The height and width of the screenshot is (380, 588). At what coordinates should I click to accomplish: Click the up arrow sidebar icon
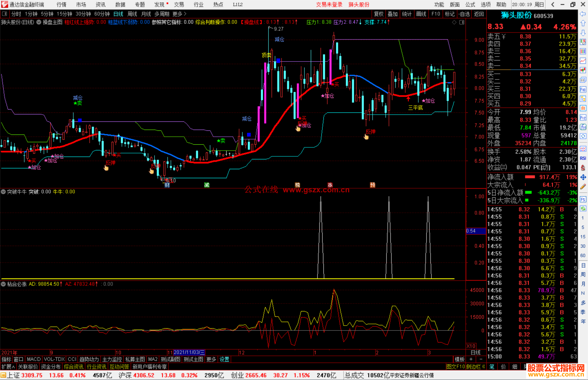(x=583, y=23)
